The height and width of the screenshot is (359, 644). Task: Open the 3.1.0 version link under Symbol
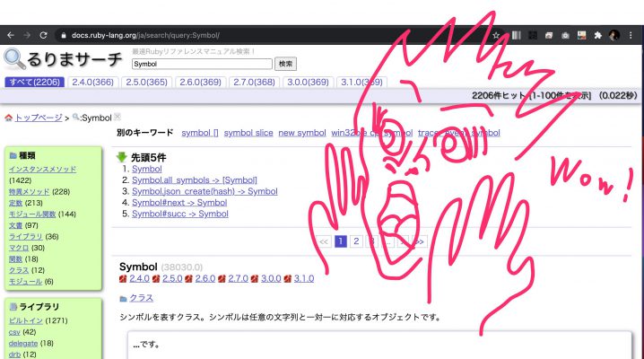click(x=304, y=278)
